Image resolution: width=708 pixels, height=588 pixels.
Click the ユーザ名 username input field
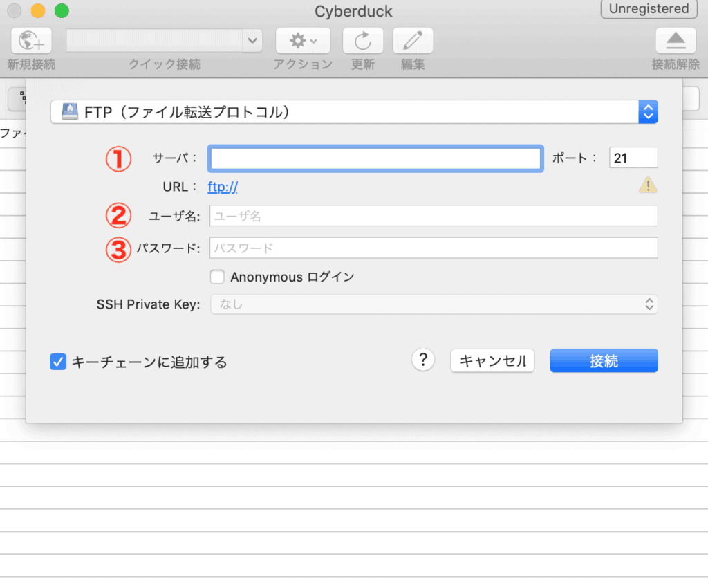434,216
